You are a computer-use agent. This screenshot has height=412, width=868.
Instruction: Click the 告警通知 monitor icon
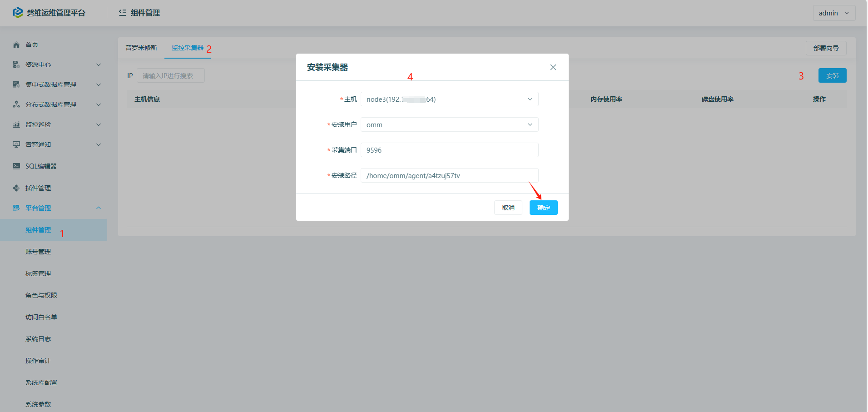click(x=16, y=144)
